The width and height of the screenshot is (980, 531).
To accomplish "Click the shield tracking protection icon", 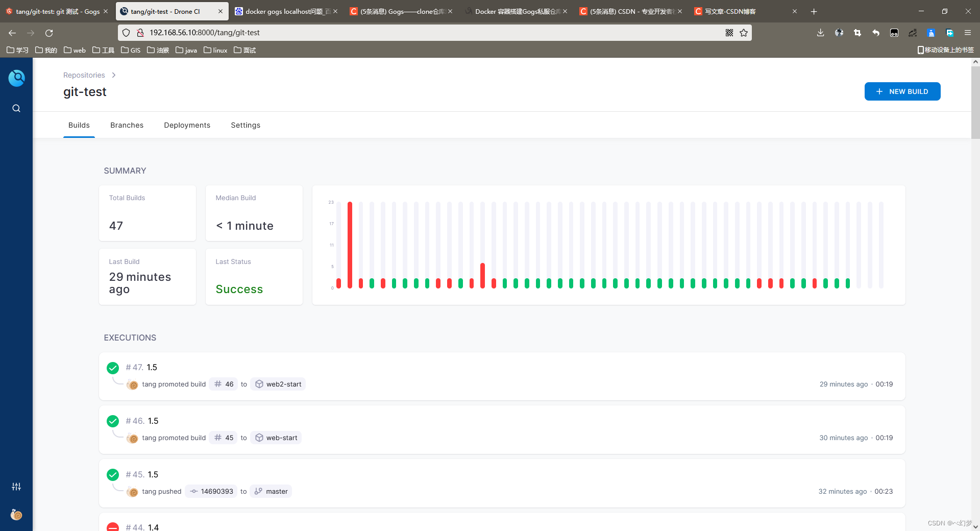I will (x=126, y=33).
